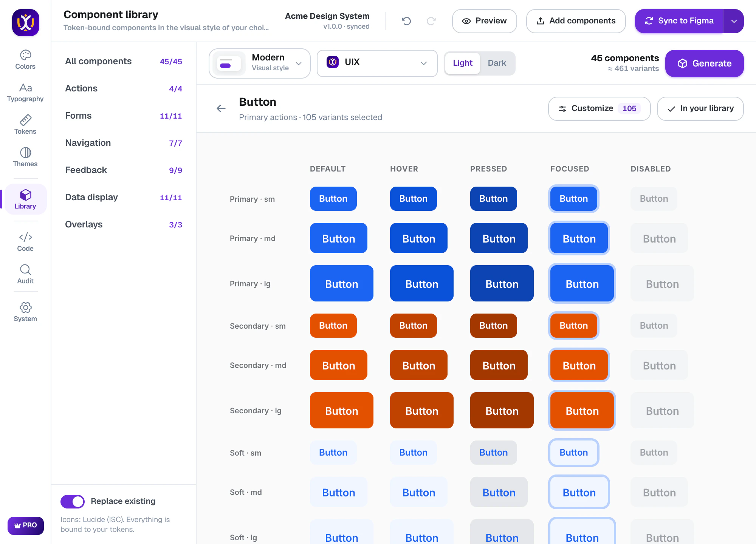Click the Soft md default button

click(338, 492)
